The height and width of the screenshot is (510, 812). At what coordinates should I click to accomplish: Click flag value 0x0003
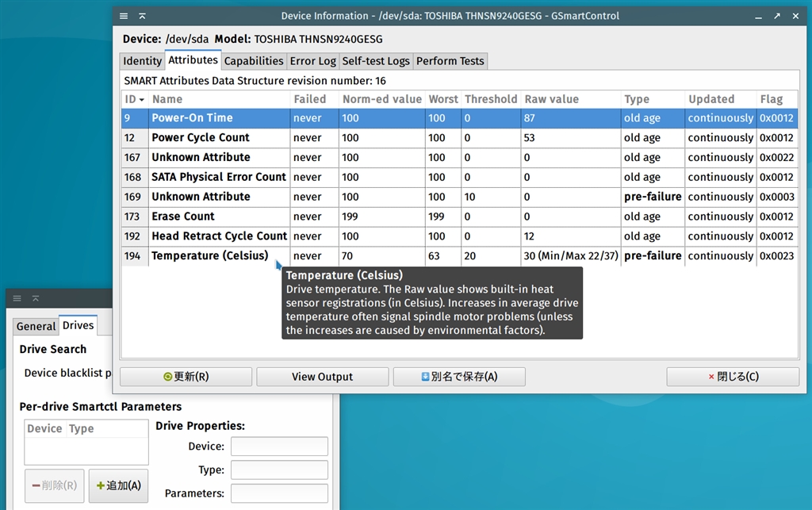776,197
